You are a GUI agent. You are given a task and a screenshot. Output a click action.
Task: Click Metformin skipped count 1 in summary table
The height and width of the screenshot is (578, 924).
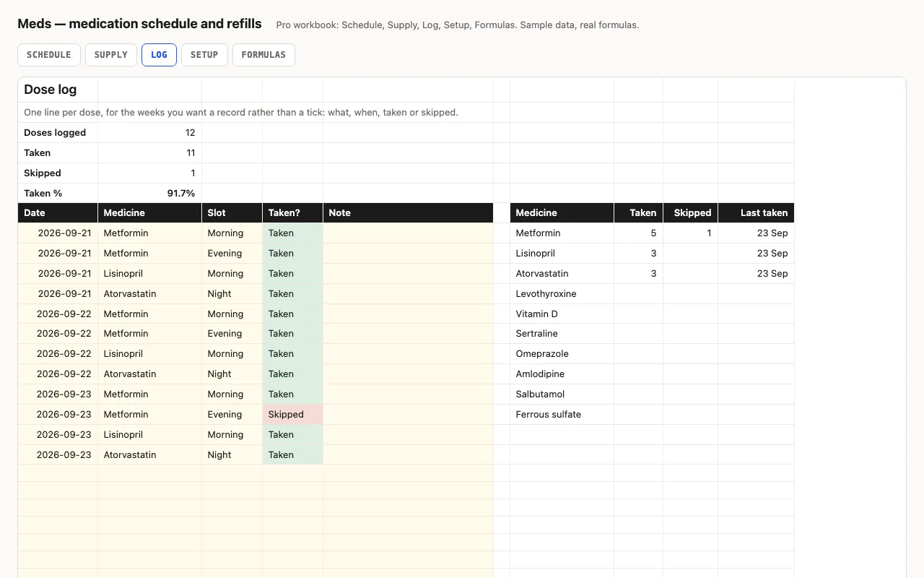click(x=690, y=233)
